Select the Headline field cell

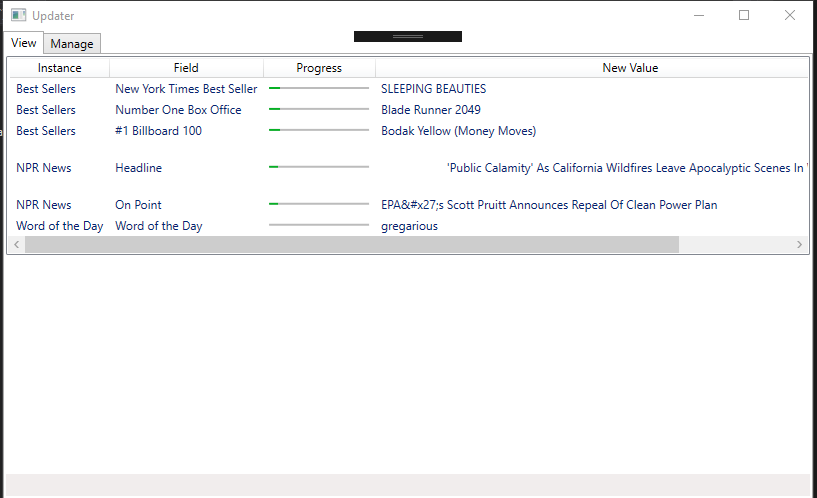coord(139,168)
